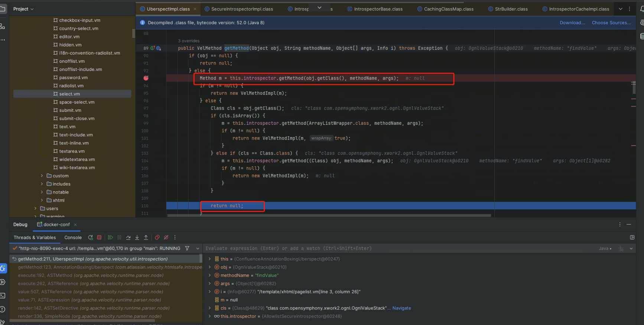The image size is (644, 325).
Task: Open debug panel options menu
Action: click(x=620, y=224)
